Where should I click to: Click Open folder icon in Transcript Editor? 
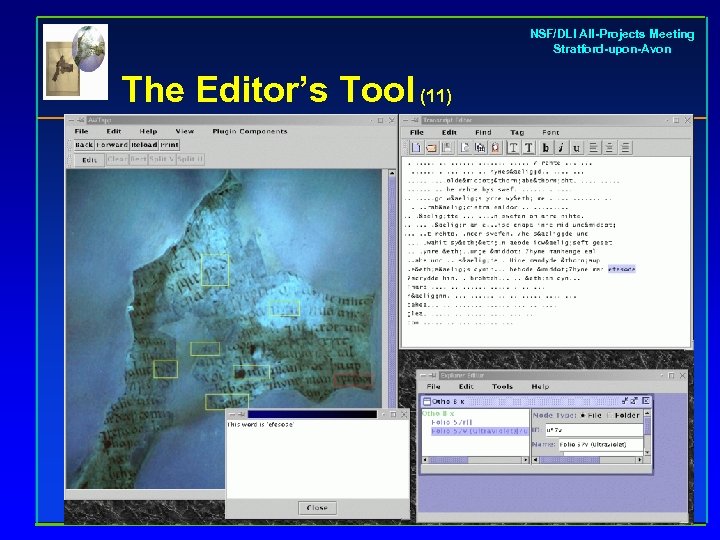[432, 147]
